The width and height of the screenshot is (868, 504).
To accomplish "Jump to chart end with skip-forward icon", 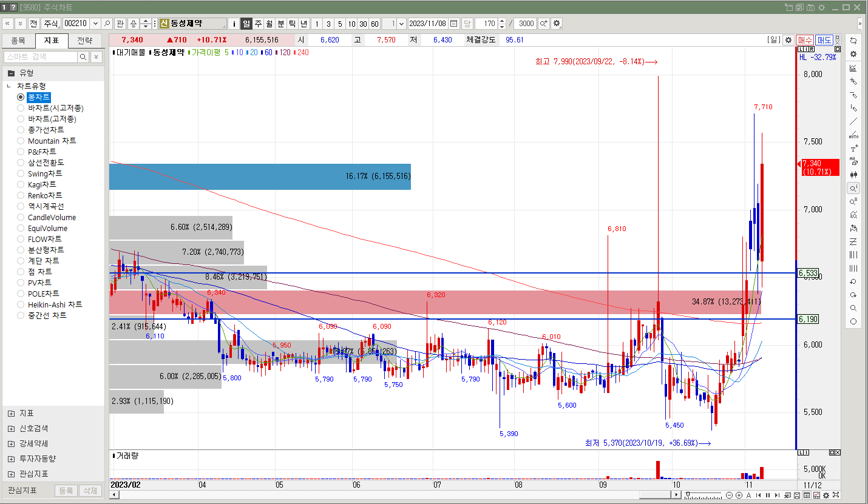I will pyautogui.click(x=777, y=495).
